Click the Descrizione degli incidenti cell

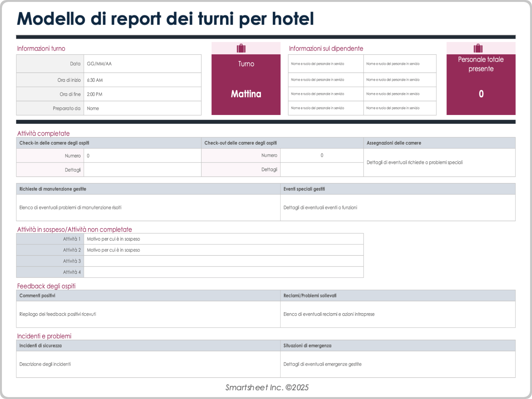pyautogui.click(x=148, y=364)
